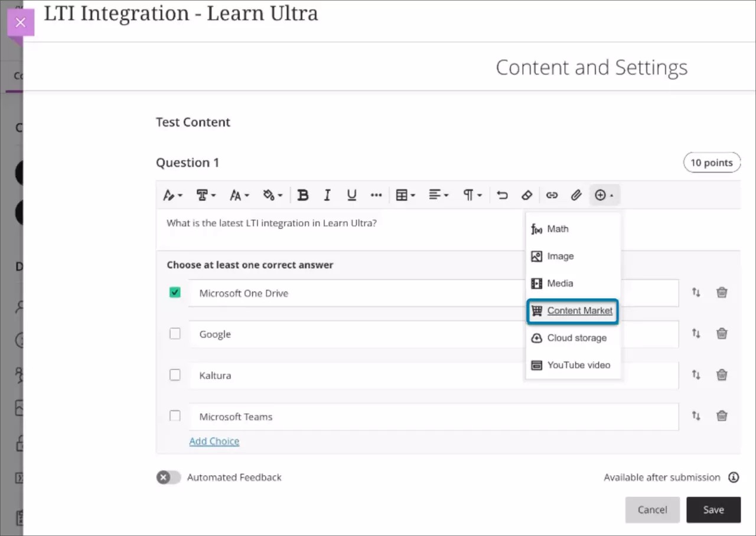Open the paragraph style dropdown

472,194
